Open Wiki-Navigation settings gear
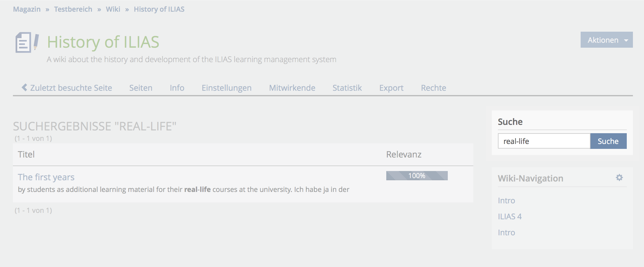Screen dimensions: 644x267 click(x=619, y=177)
